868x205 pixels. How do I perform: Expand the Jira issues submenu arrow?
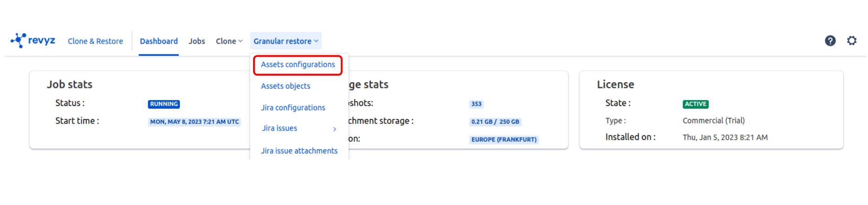click(334, 129)
